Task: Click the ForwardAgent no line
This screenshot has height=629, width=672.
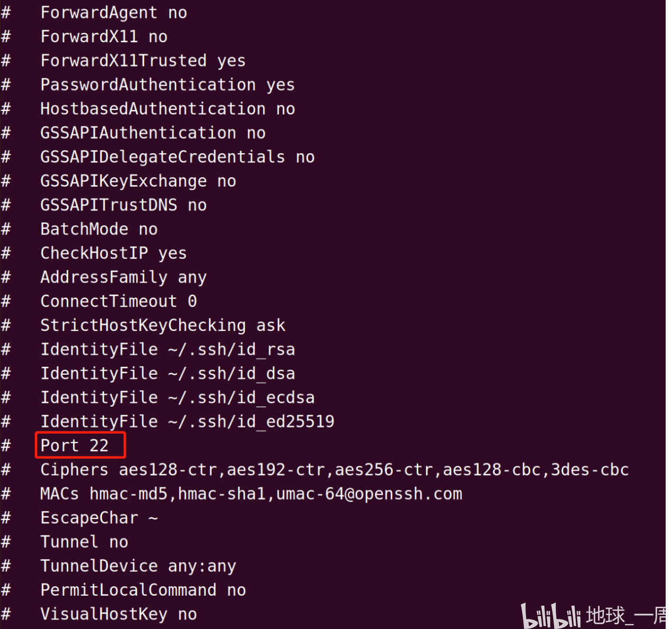Action: click(x=114, y=13)
